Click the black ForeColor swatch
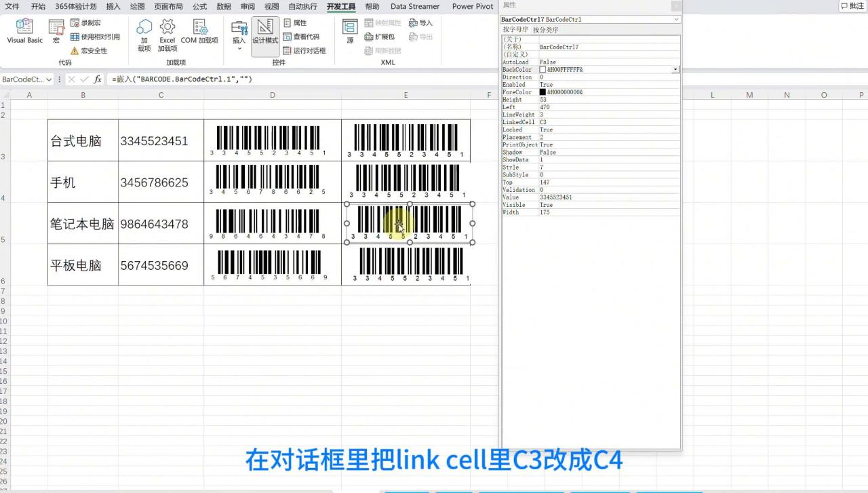This screenshot has width=868, height=493. tap(542, 92)
